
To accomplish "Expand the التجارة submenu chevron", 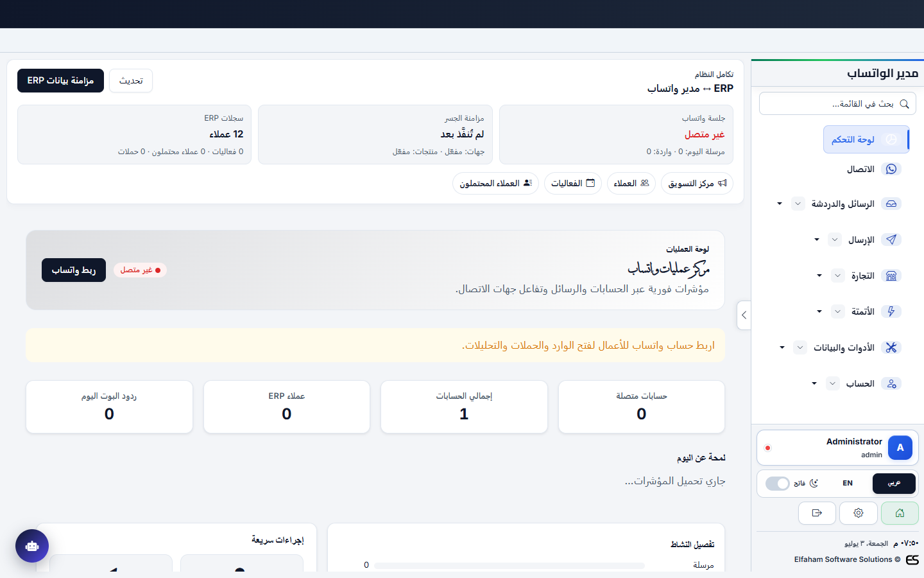I will coord(837,276).
